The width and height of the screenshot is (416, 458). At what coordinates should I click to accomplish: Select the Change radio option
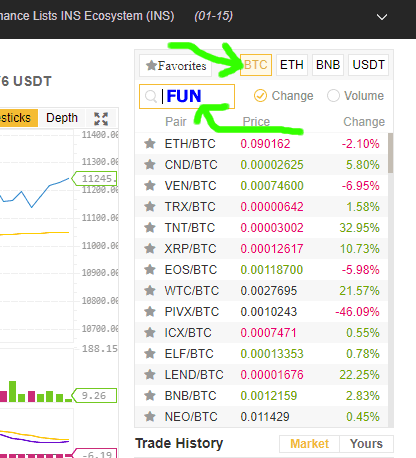[260, 96]
